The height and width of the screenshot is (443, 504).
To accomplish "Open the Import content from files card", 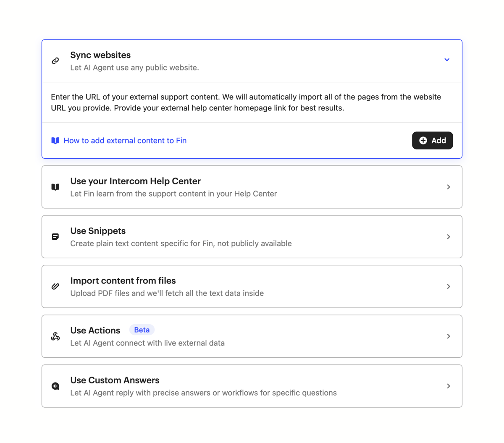I will coord(252,286).
